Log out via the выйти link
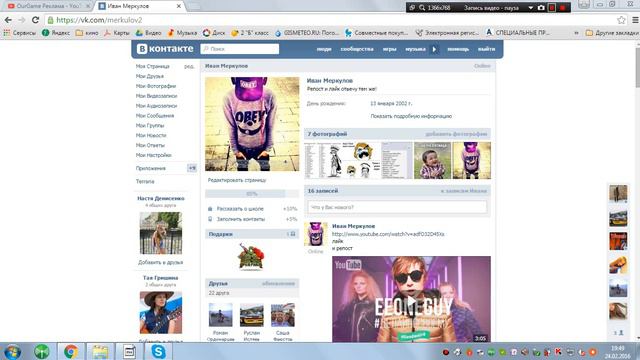This screenshot has height=360, width=640. (486, 49)
